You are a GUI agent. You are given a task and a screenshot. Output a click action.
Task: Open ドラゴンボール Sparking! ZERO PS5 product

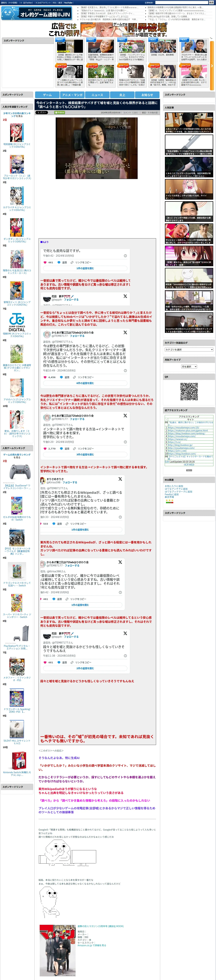coord(17,698)
